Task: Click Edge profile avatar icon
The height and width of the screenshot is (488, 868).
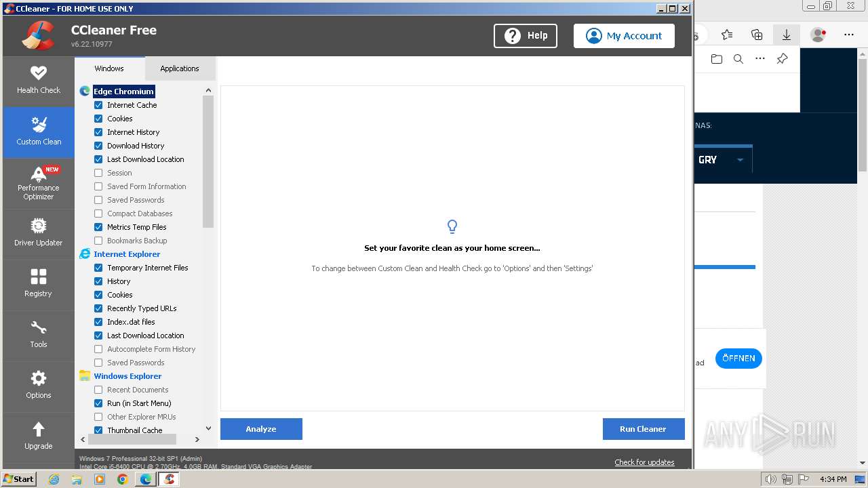Action: [818, 35]
